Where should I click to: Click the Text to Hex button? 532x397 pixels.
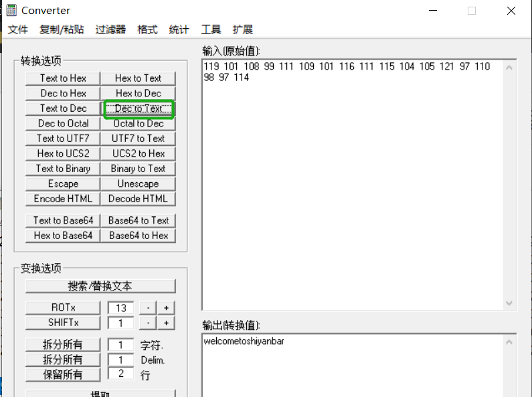tap(63, 78)
